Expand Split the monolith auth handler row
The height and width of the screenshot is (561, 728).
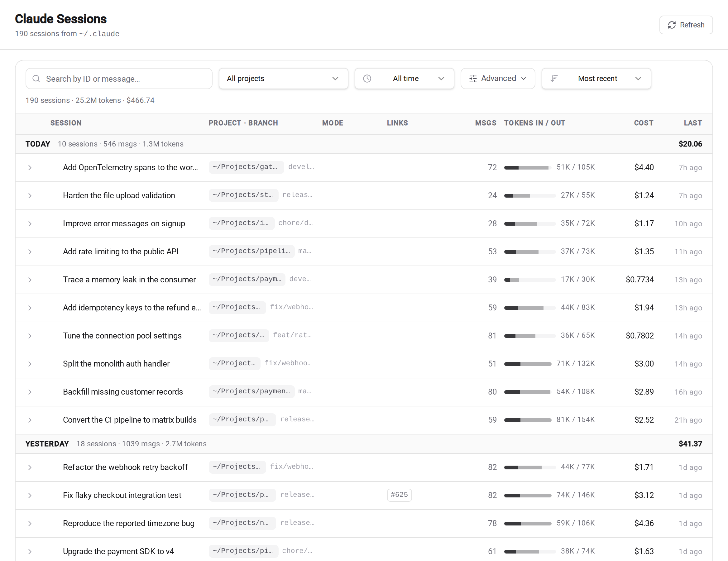[x=30, y=364]
